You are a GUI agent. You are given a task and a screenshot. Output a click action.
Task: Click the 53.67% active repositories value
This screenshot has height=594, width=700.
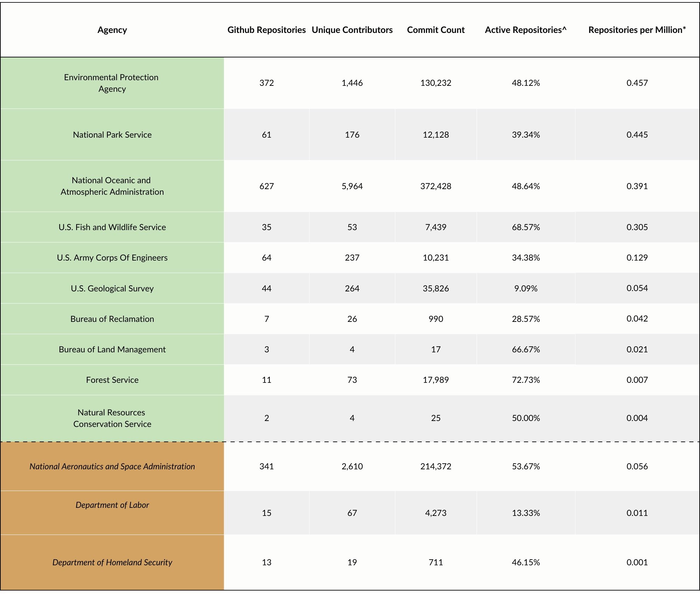point(526,466)
